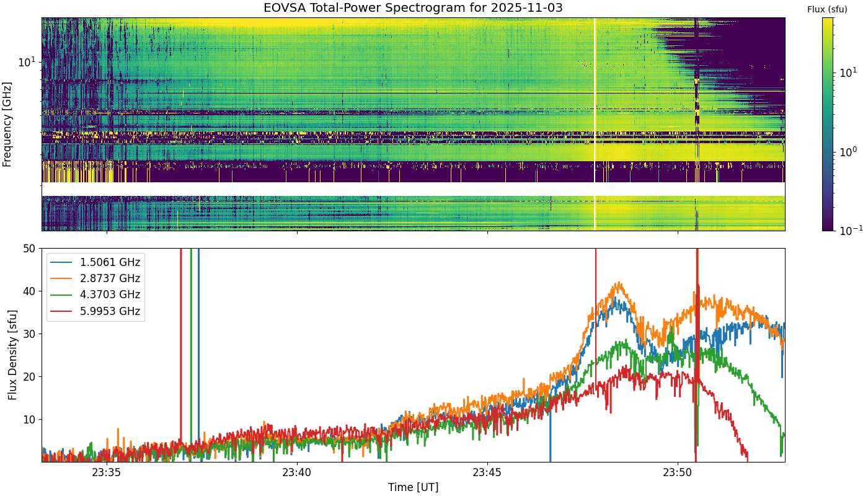Click the 50 tick on flux density axis
This screenshot has height=496, width=868.
[30, 249]
